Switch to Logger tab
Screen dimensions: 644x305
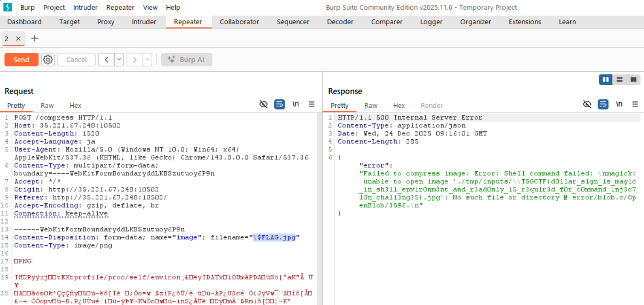(x=431, y=22)
